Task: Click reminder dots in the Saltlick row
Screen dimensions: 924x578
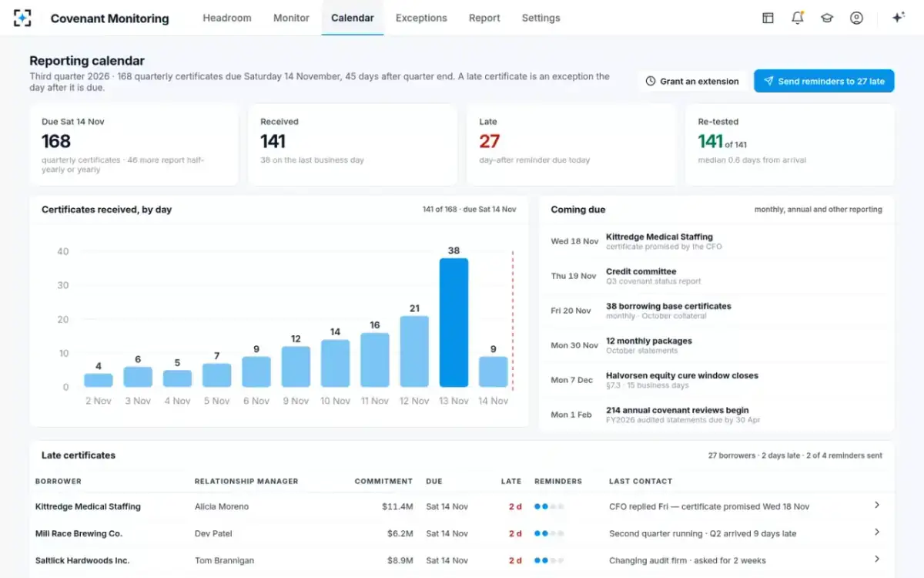Action: (549, 560)
